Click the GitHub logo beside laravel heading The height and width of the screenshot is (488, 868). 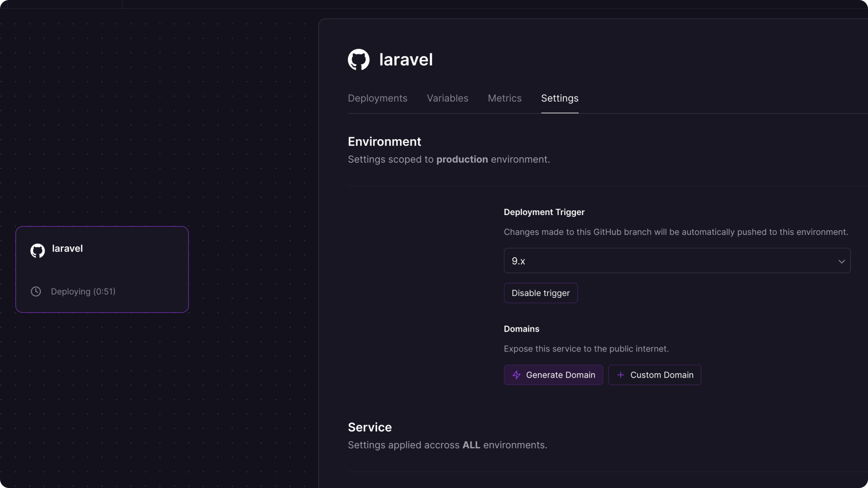tap(359, 60)
